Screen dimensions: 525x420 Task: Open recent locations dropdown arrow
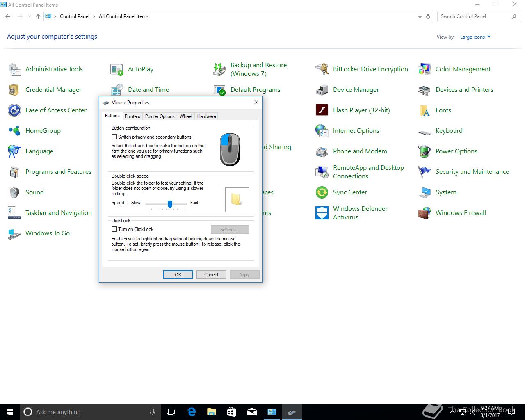point(30,16)
